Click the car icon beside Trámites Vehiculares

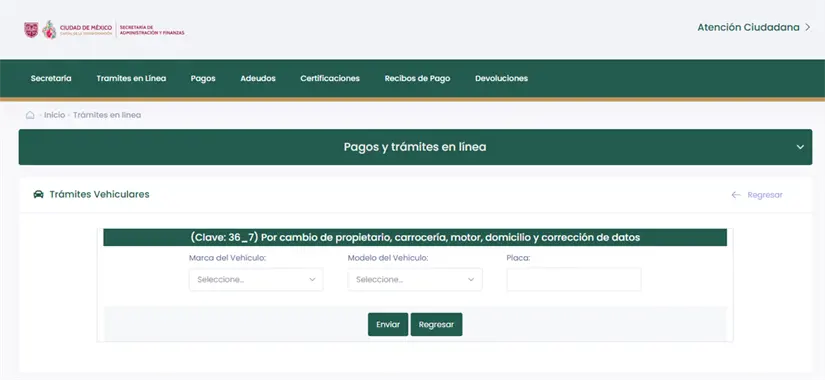point(38,195)
